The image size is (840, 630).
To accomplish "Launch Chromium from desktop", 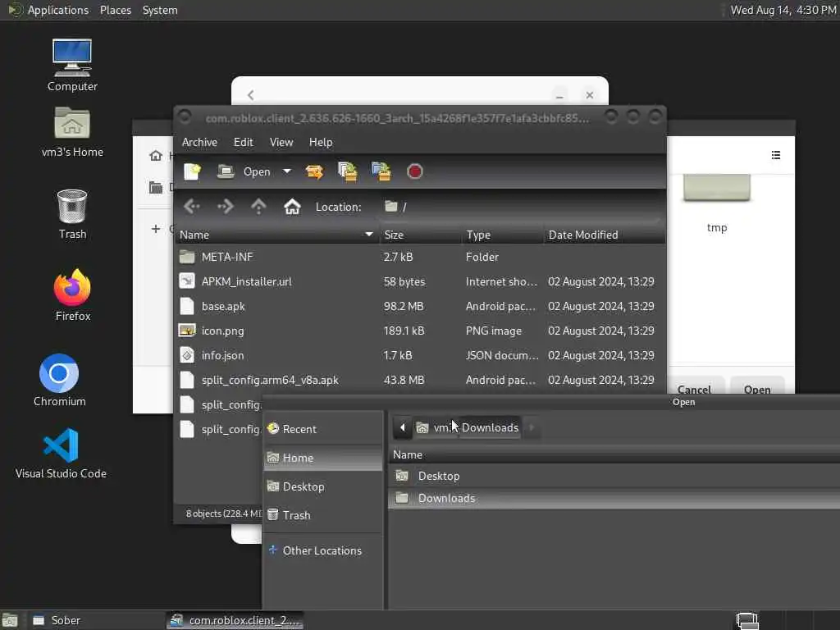I will [59, 381].
